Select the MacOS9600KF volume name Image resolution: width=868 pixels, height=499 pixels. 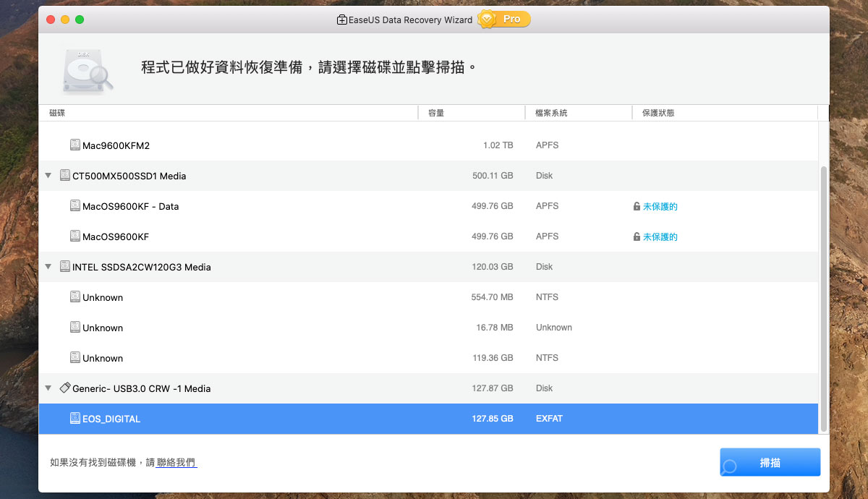116,236
